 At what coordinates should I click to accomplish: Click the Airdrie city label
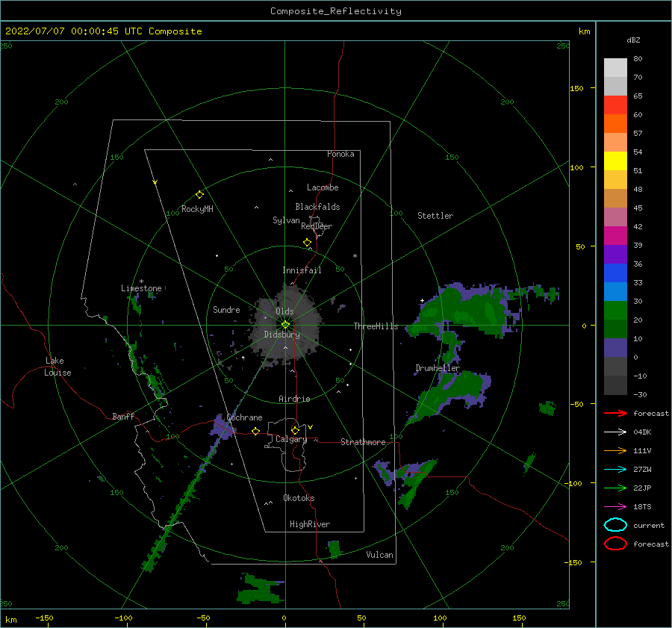pyautogui.click(x=294, y=399)
